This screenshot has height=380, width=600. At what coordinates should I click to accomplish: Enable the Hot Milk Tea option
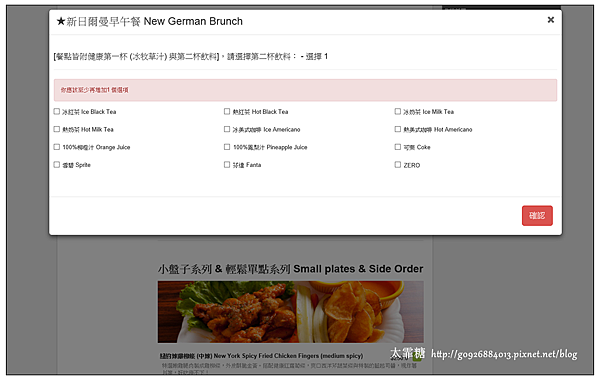click(x=57, y=129)
